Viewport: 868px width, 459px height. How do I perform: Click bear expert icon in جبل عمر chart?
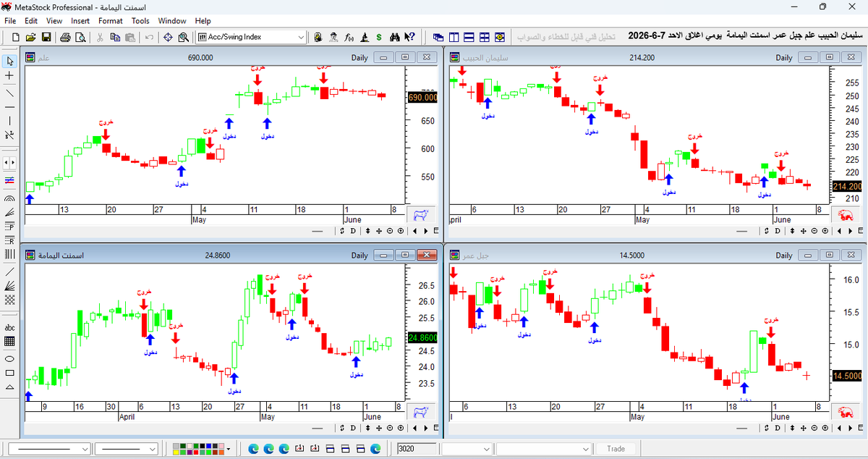click(x=845, y=413)
